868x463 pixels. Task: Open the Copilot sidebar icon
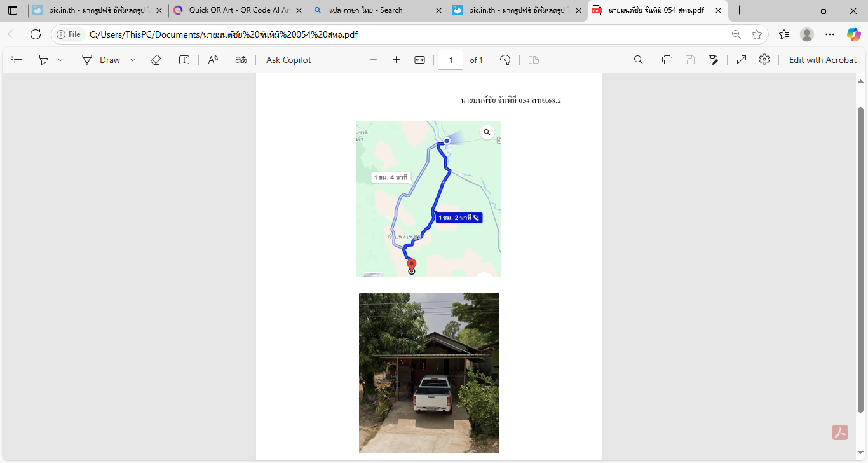click(x=853, y=34)
